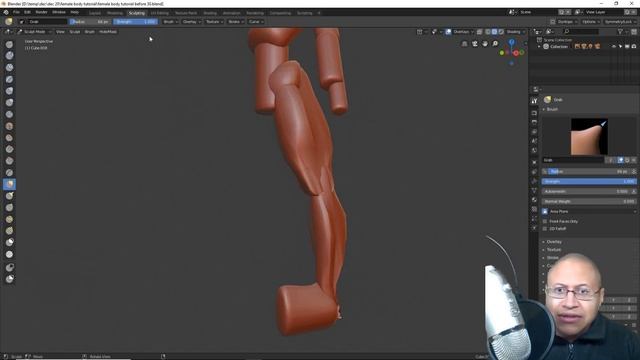The width and height of the screenshot is (640, 360).
Task: Switch perspective/orthographic view icon
Action: point(464,44)
